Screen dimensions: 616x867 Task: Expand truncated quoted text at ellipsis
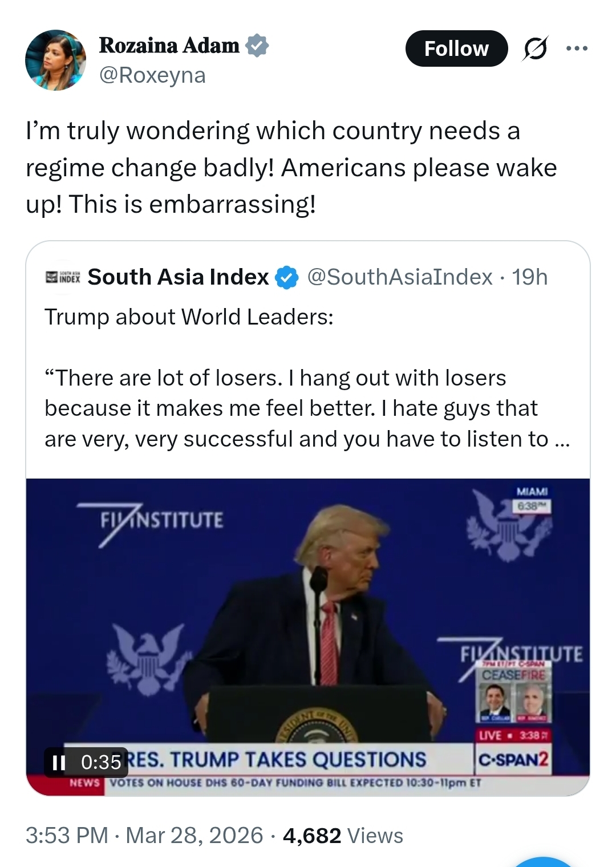[x=561, y=440]
